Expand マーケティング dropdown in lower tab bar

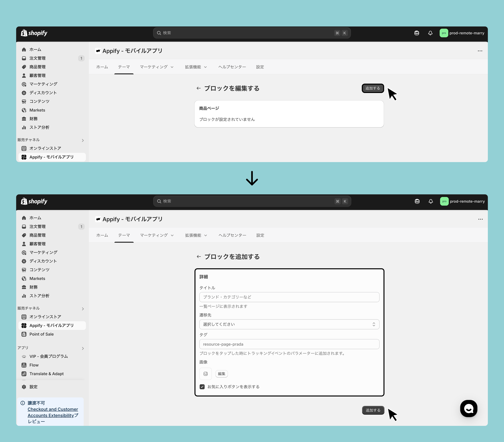coord(157,235)
